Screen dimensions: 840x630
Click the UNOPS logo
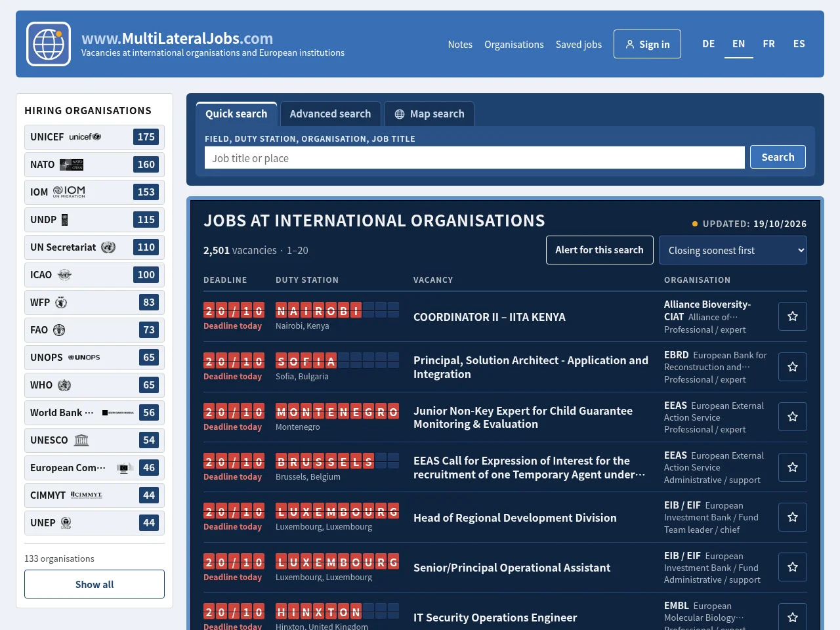coord(85,358)
